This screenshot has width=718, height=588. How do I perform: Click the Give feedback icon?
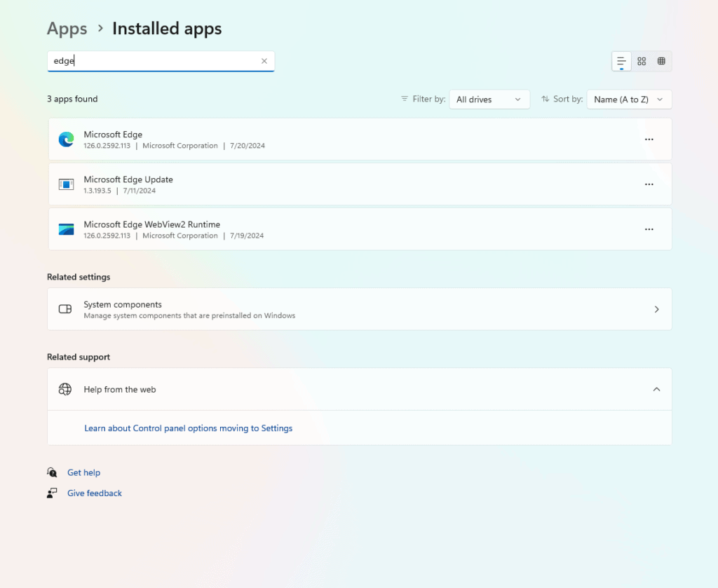click(x=52, y=493)
